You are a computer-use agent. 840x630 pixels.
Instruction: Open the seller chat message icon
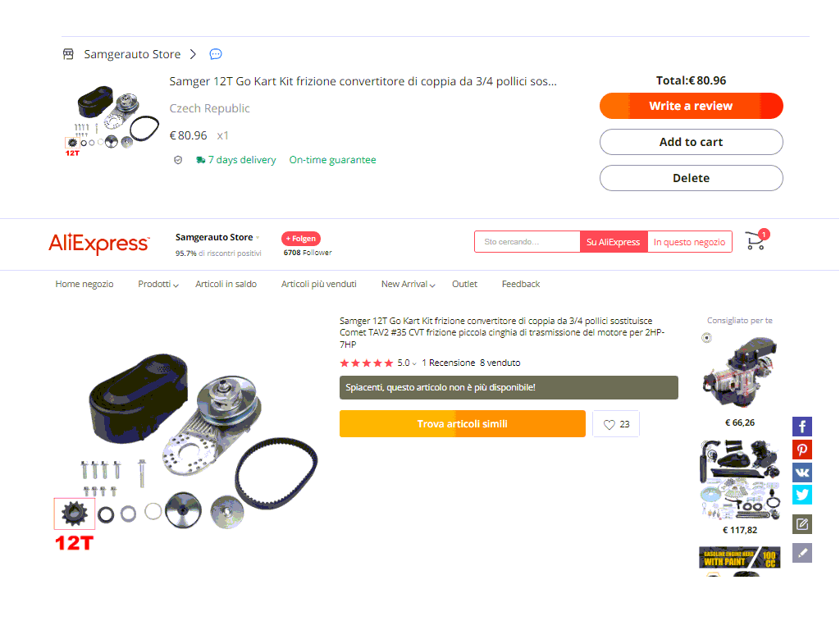tap(216, 54)
